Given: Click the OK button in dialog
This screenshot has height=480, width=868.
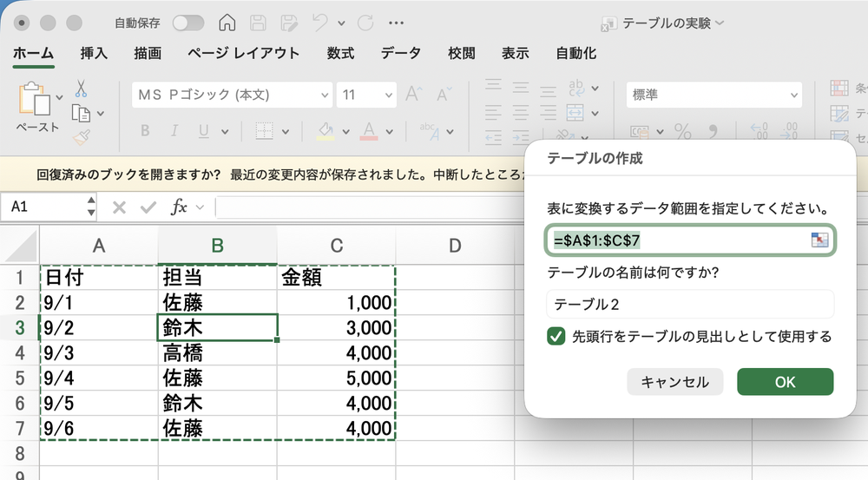Looking at the screenshot, I should [x=785, y=381].
